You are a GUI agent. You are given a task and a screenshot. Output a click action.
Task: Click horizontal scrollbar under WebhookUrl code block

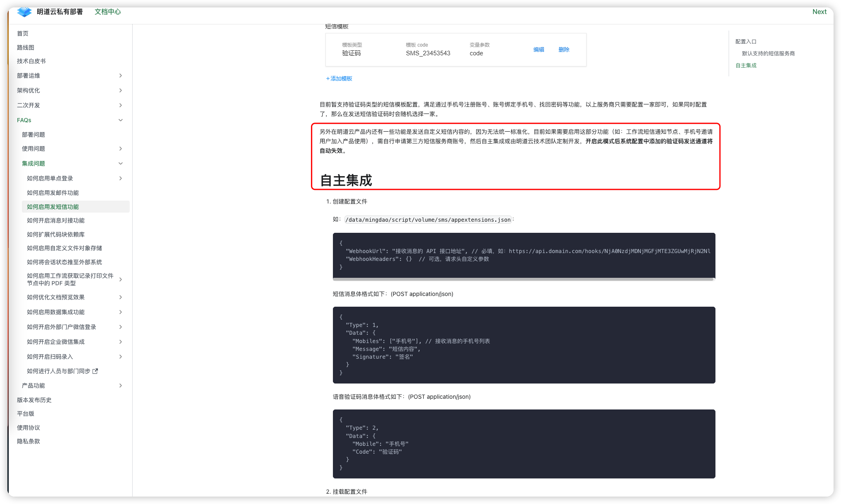coord(523,279)
